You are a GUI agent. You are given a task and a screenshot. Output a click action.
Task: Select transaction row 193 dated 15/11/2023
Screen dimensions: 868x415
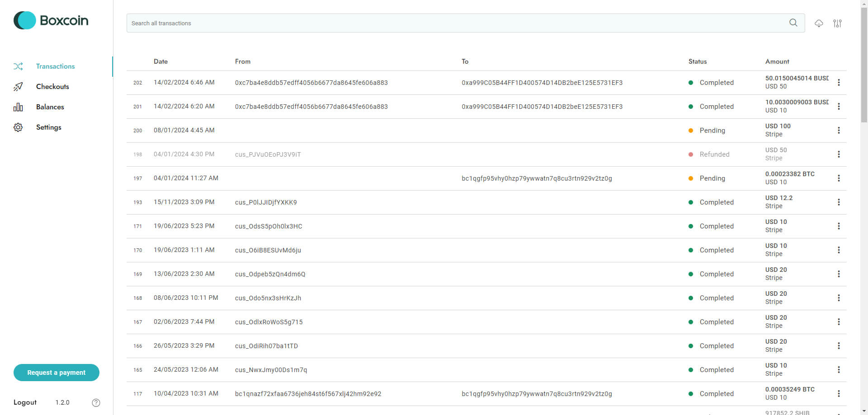[407, 202]
